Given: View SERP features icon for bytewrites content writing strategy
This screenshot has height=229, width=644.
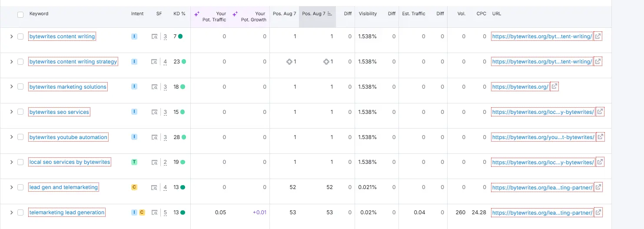Looking at the screenshot, I should pos(154,62).
